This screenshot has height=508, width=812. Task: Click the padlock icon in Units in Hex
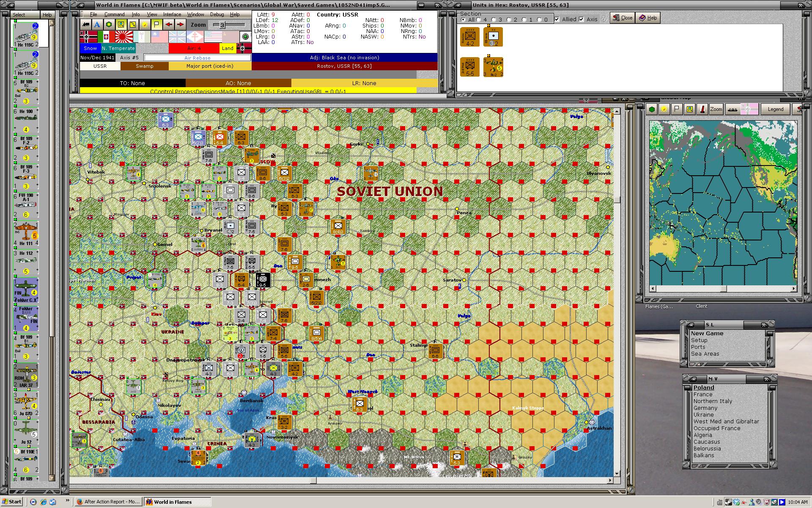(x=604, y=19)
